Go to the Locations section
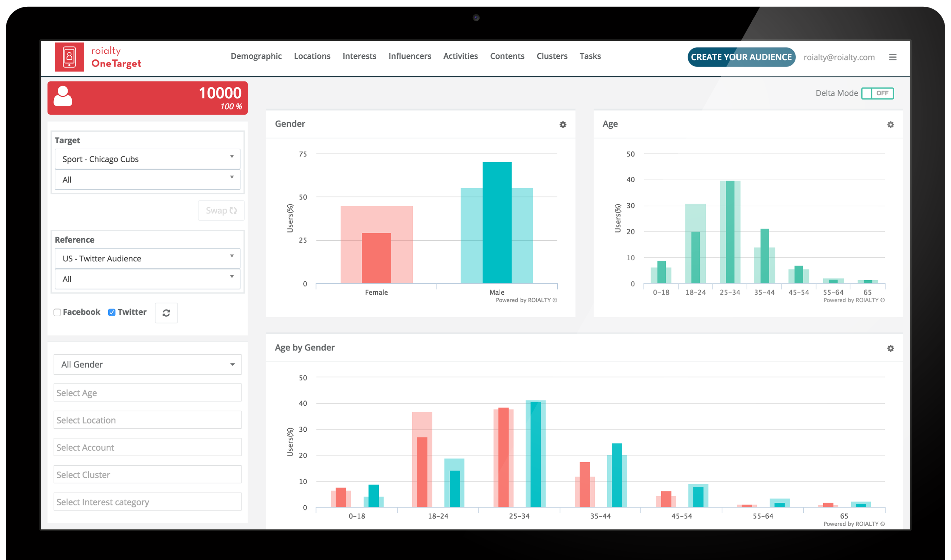The width and height of the screenshot is (951, 560). click(312, 56)
